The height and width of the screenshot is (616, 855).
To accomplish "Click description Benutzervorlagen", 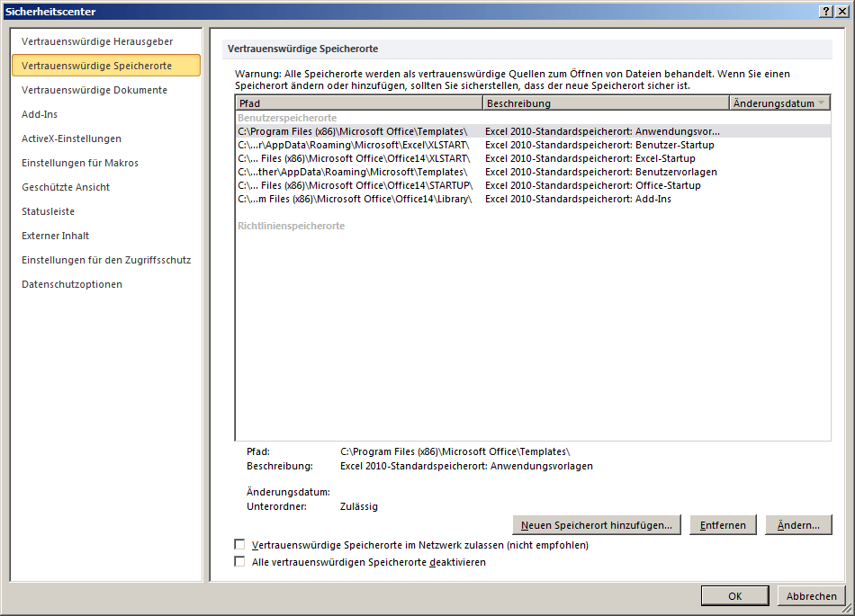I will coord(601,172).
